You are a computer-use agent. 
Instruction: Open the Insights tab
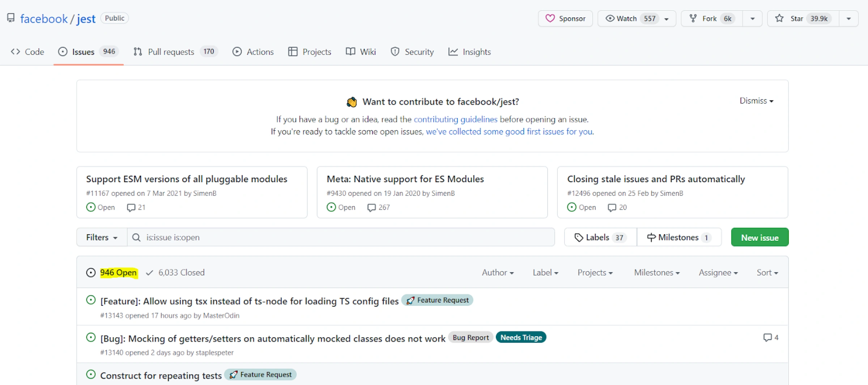(476, 52)
